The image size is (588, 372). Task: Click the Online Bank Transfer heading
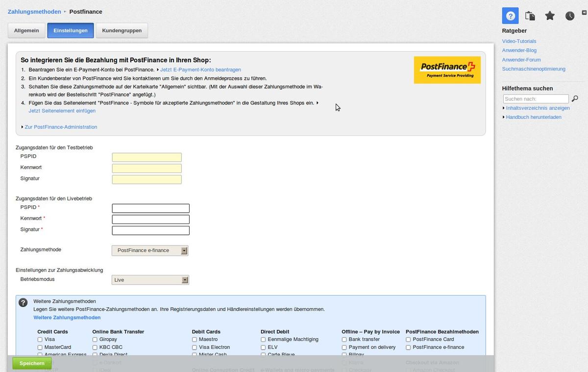(x=118, y=332)
